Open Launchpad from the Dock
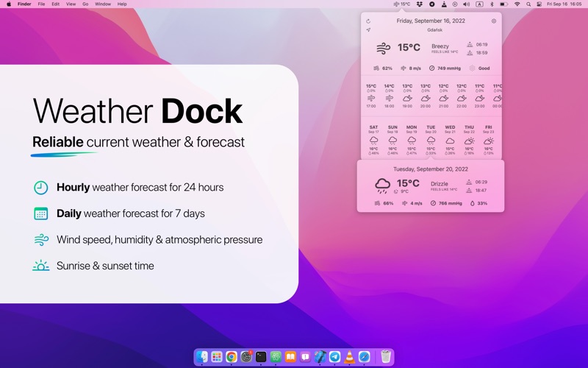Image resolution: width=588 pixels, height=368 pixels. (x=217, y=357)
